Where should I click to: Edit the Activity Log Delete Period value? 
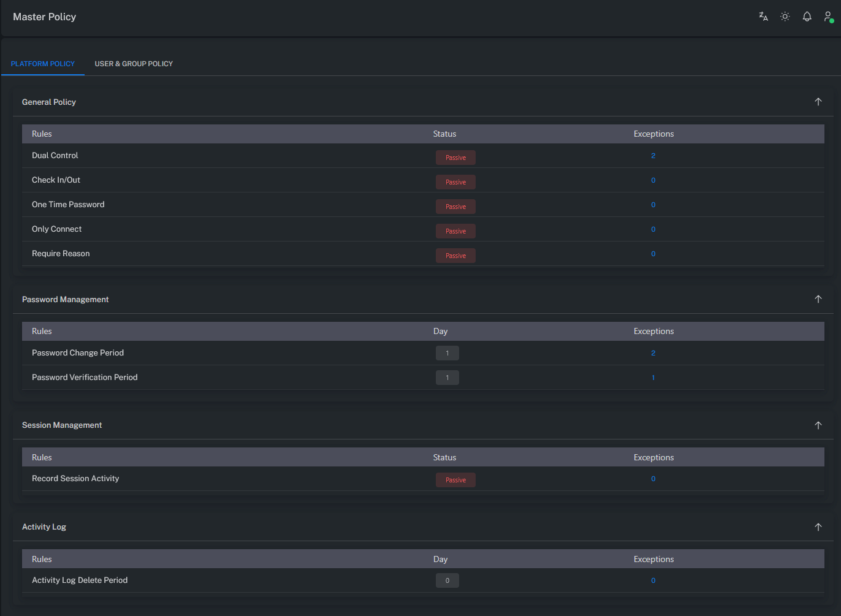(x=447, y=580)
